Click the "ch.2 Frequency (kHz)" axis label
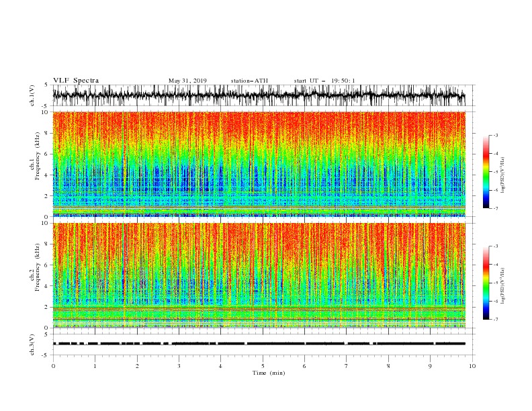532x411 pixels. point(36,267)
